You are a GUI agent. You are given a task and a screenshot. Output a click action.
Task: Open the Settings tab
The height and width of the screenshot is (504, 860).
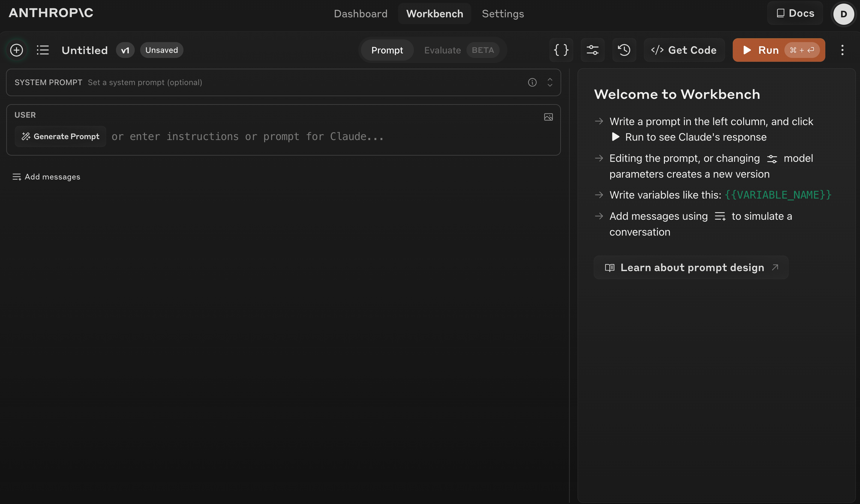coord(503,14)
